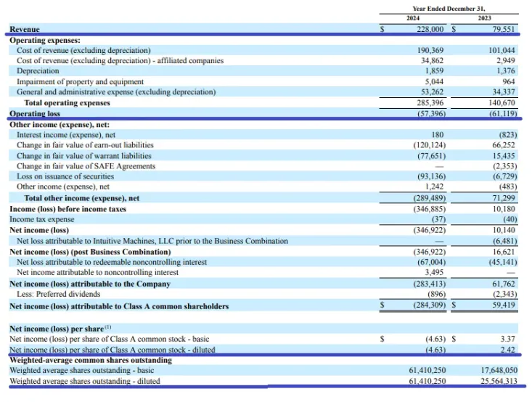This screenshot has height=402, width=532.
Task: Select Income (loss) before income taxes label
Action: point(67,209)
